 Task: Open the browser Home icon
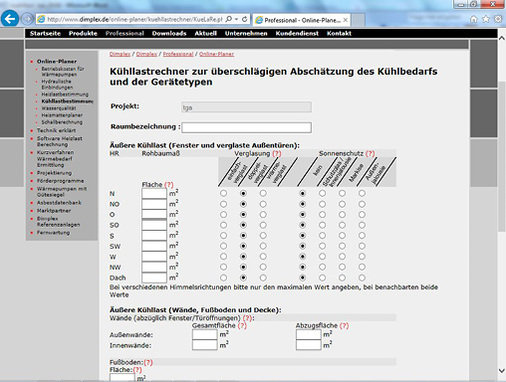tap(473, 19)
